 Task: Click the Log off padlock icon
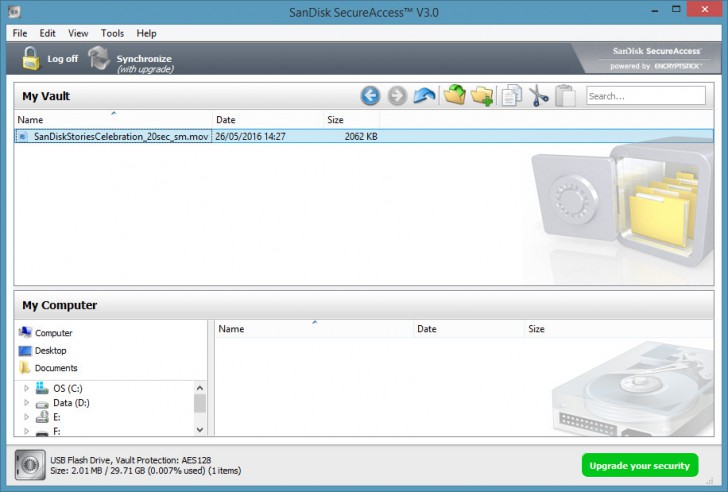[x=31, y=58]
